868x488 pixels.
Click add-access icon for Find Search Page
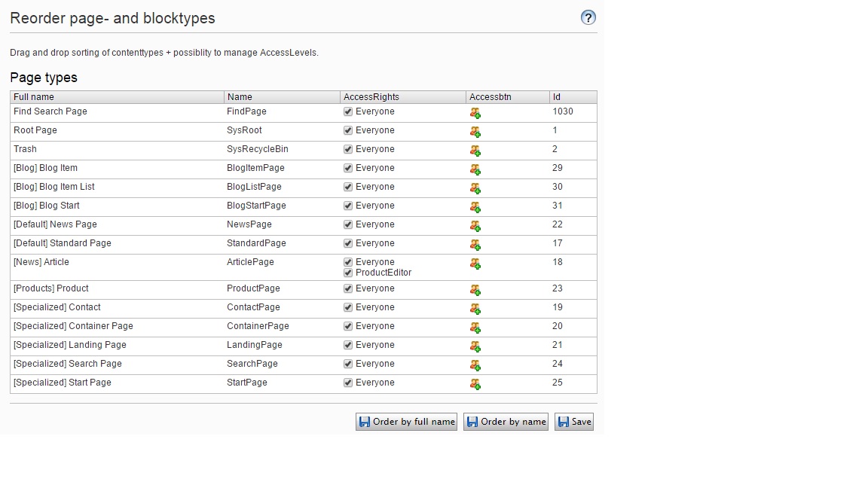(x=475, y=113)
